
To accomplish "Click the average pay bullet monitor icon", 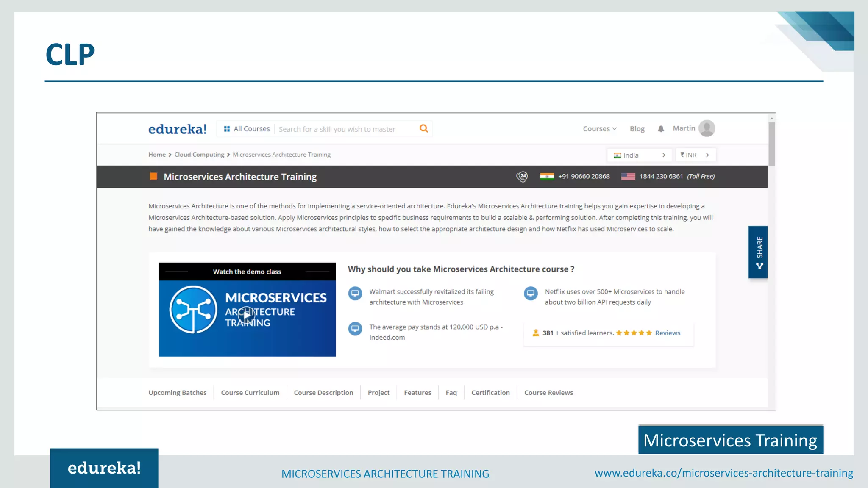I will (355, 329).
